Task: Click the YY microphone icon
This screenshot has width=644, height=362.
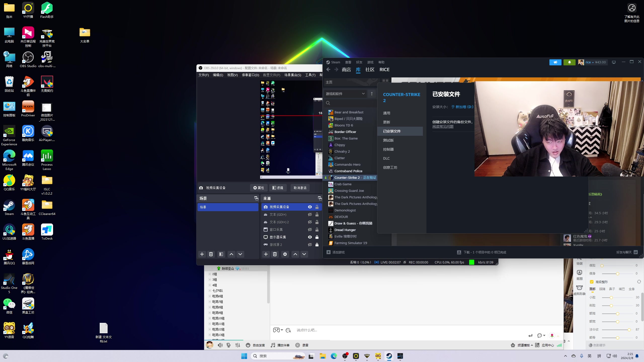Action: coord(229,345)
